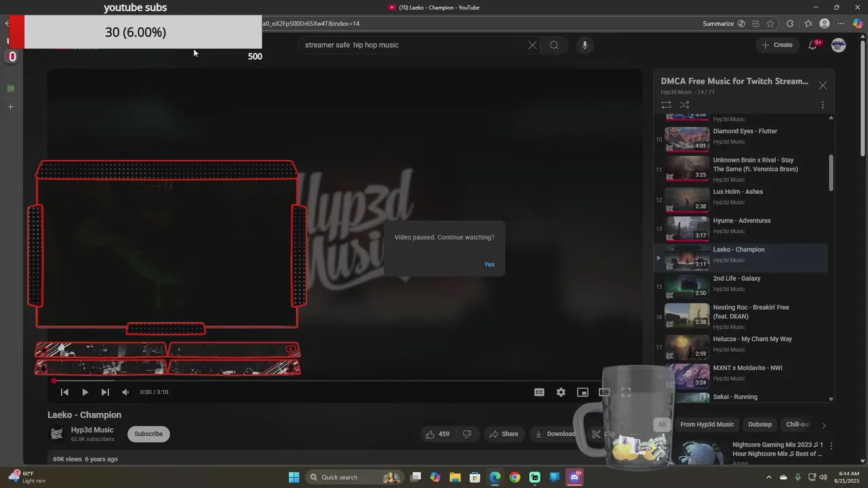Click the Hyp3d Music channel avatar
The height and width of the screenshot is (488, 868).
(57, 434)
